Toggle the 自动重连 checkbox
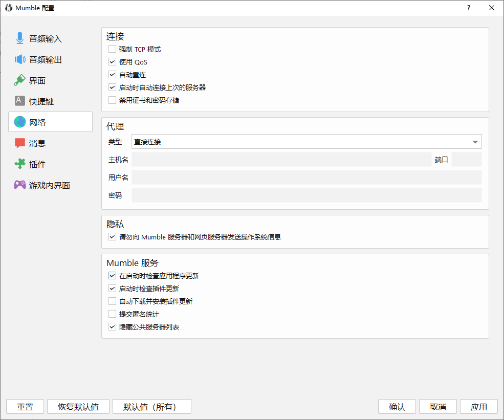 pos(113,75)
